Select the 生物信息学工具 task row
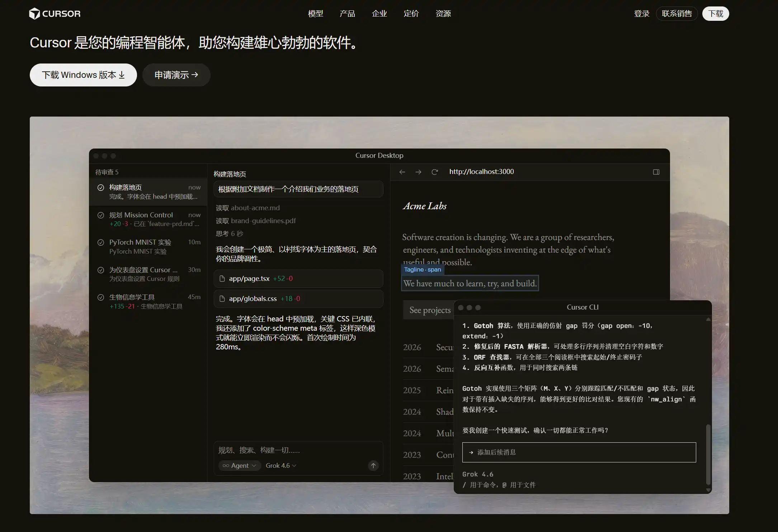 148,301
